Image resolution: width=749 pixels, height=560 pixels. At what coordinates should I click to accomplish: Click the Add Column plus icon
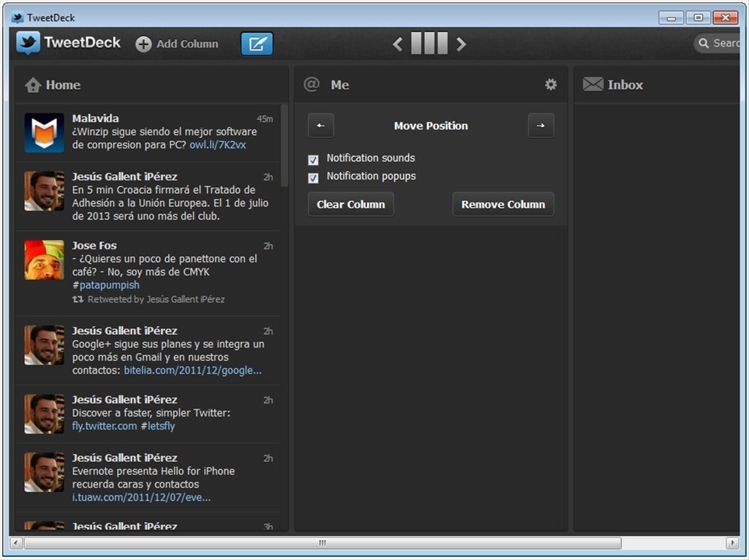coord(143,44)
